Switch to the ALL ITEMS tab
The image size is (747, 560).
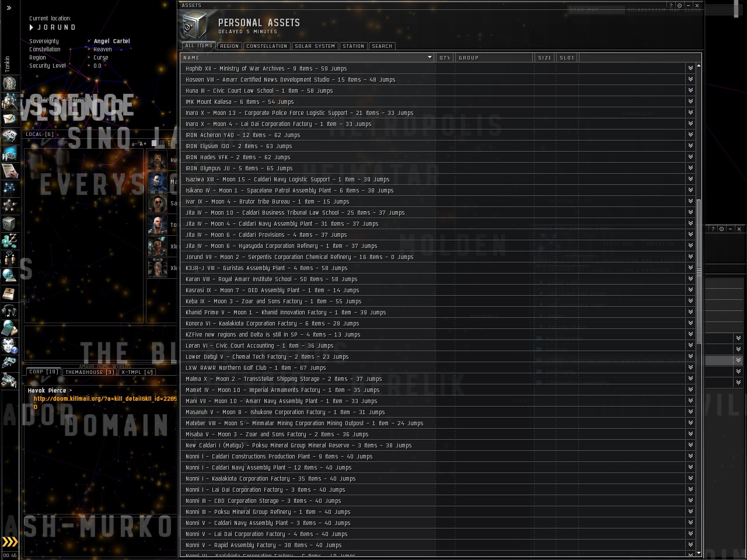[199, 45]
